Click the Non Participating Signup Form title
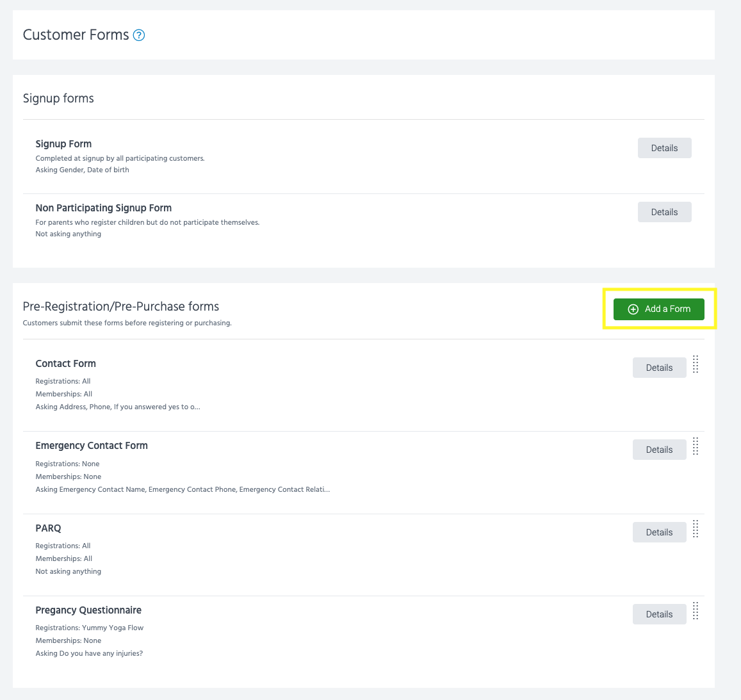This screenshot has width=741, height=700. [x=103, y=208]
